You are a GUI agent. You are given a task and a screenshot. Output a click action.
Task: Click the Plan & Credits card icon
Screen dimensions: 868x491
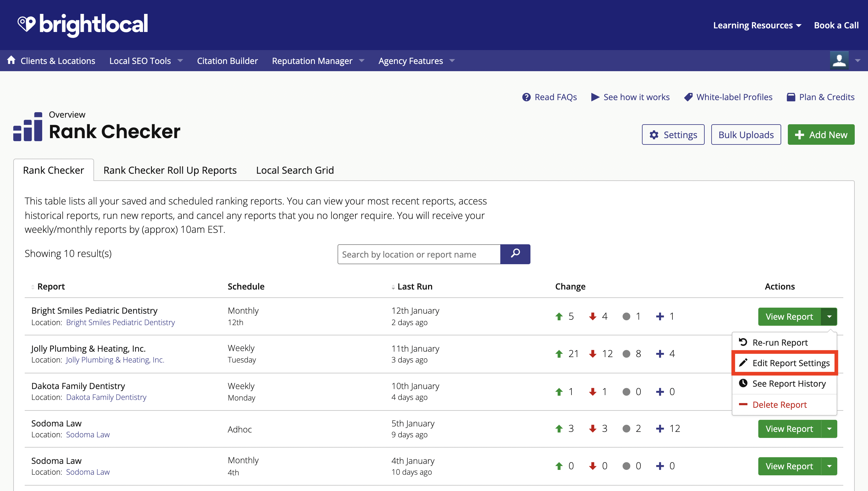click(x=791, y=97)
